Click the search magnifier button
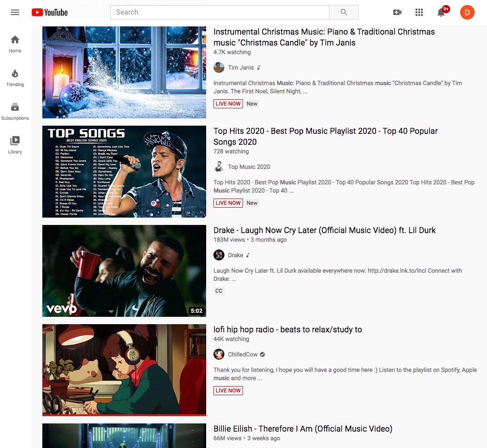The image size is (487, 448). [344, 12]
